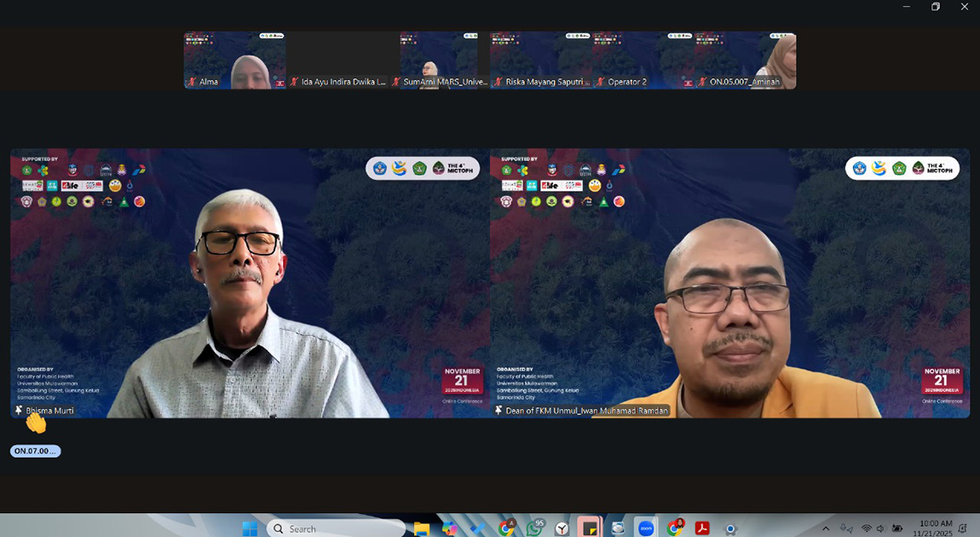Click the speaker volume tray icon
This screenshot has width=980, height=537.
880,528
